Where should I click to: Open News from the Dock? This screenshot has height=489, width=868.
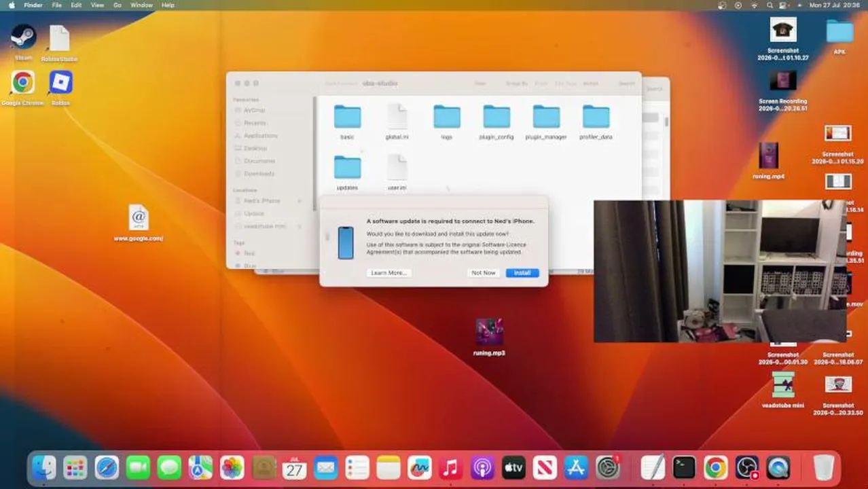click(545, 467)
